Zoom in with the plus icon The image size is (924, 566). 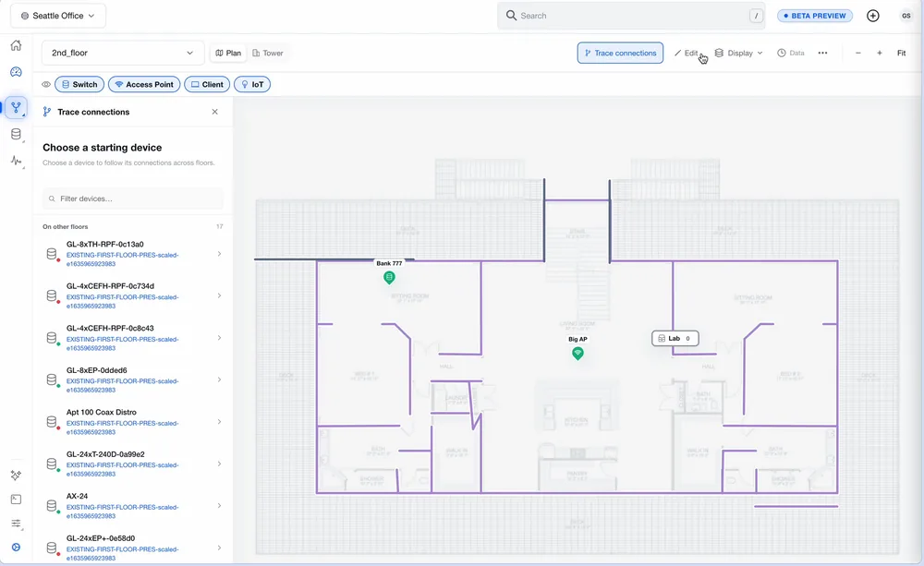880,53
